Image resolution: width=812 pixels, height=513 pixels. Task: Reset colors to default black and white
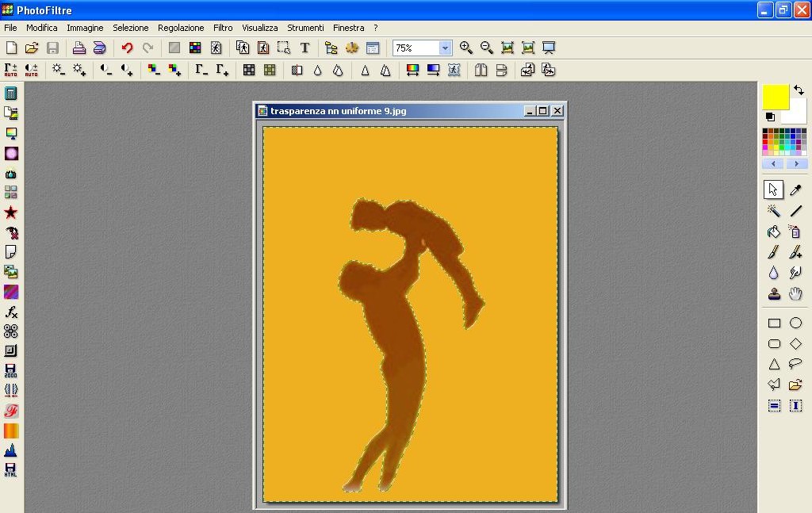pyautogui.click(x=769, y=117)
